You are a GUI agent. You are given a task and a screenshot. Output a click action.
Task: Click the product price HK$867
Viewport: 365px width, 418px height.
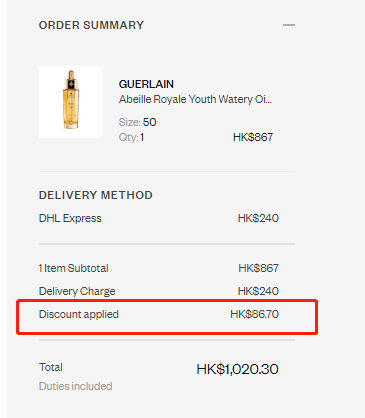point(253,137)
